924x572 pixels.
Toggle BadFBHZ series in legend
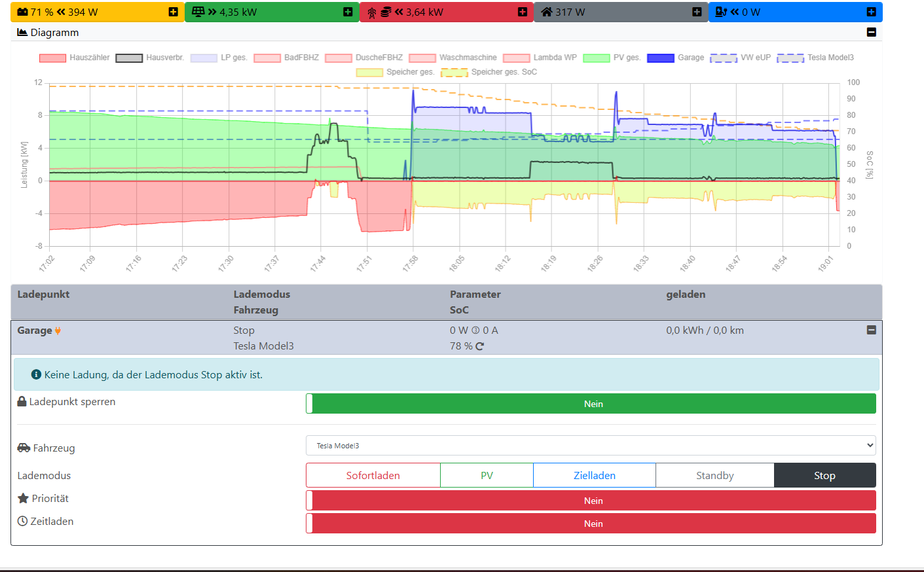coord(286,58)
